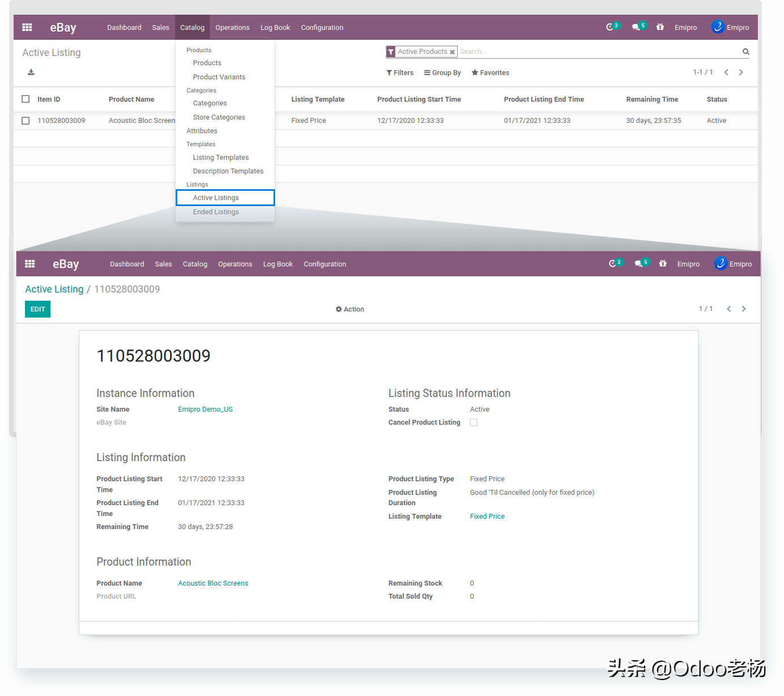Click '30 days, 23:57:35' cell in list
Screen dimensions: 784x696
[x=654, y=121]
